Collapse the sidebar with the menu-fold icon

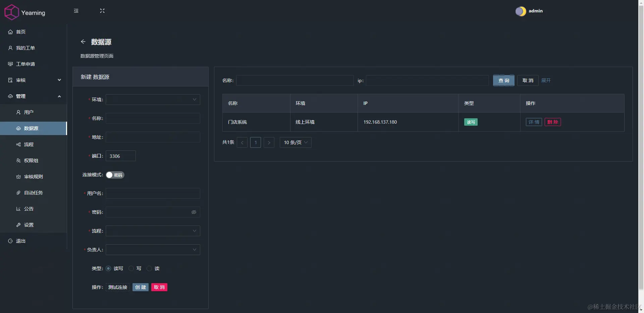tap(76, 11)
